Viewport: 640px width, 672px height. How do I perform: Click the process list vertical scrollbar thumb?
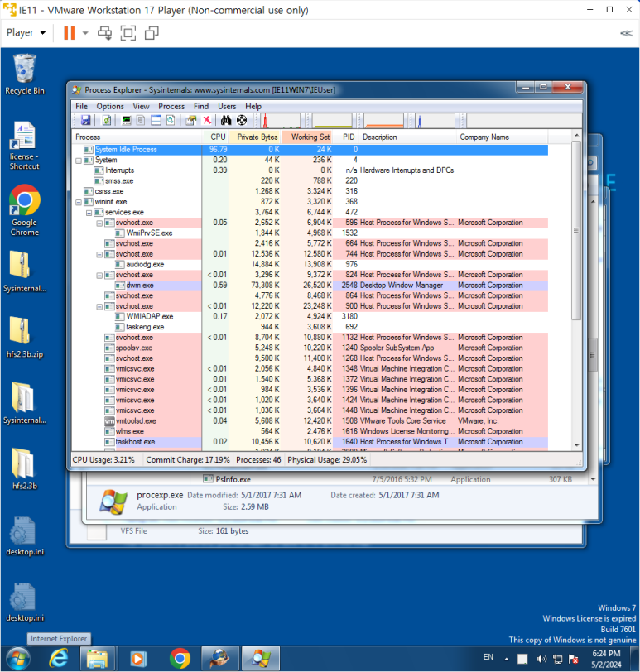point(576,230)
